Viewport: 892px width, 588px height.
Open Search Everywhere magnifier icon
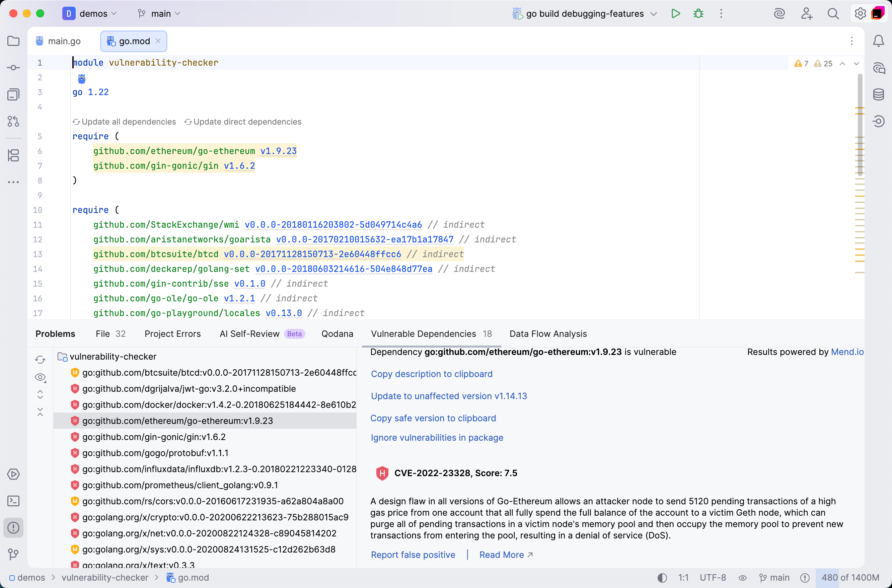pos(833,13)
